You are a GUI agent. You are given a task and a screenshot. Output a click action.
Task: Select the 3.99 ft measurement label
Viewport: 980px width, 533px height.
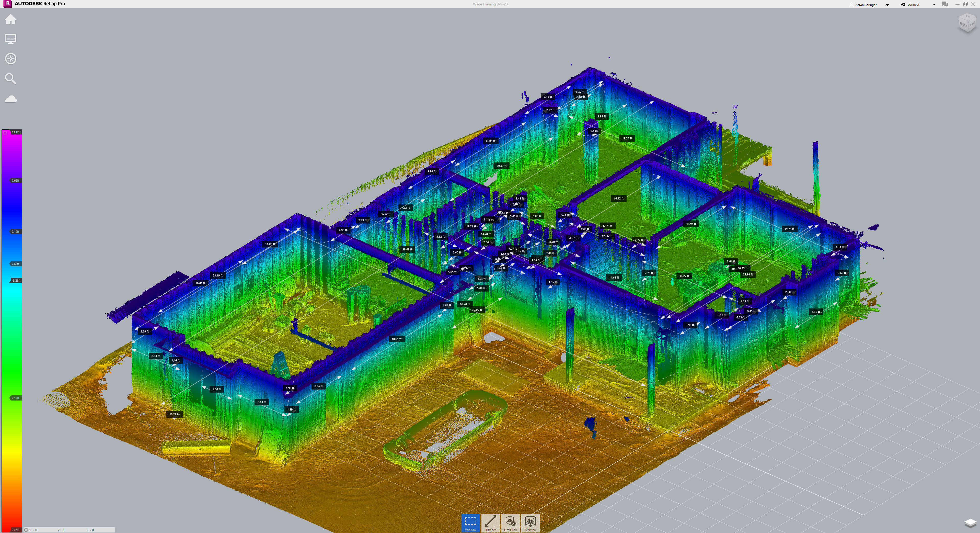tap(690, 325)
